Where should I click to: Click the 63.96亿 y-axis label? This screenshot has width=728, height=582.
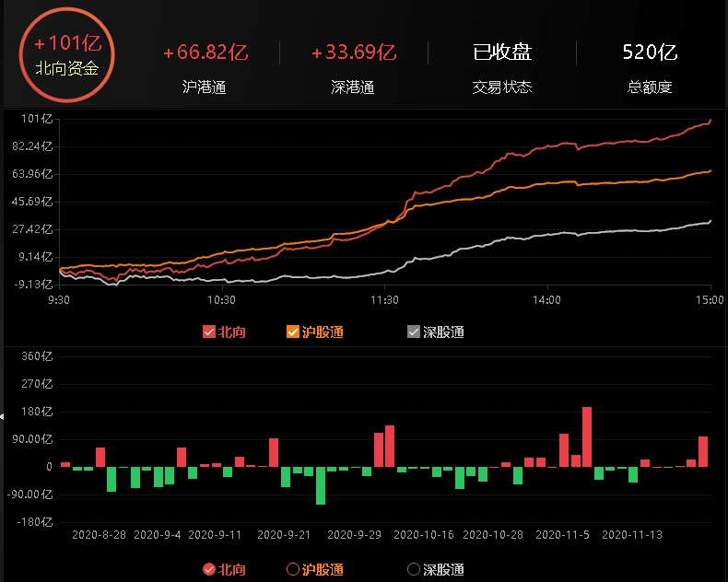click(32, 174)
